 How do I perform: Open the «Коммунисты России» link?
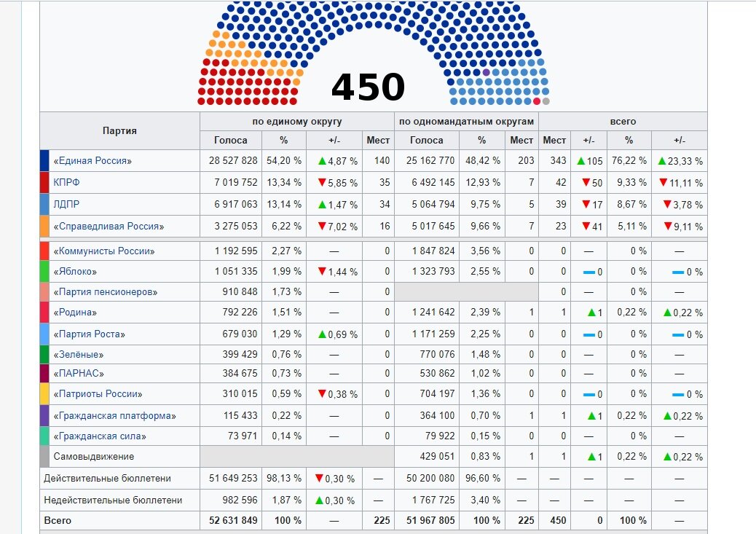point(104,251)
